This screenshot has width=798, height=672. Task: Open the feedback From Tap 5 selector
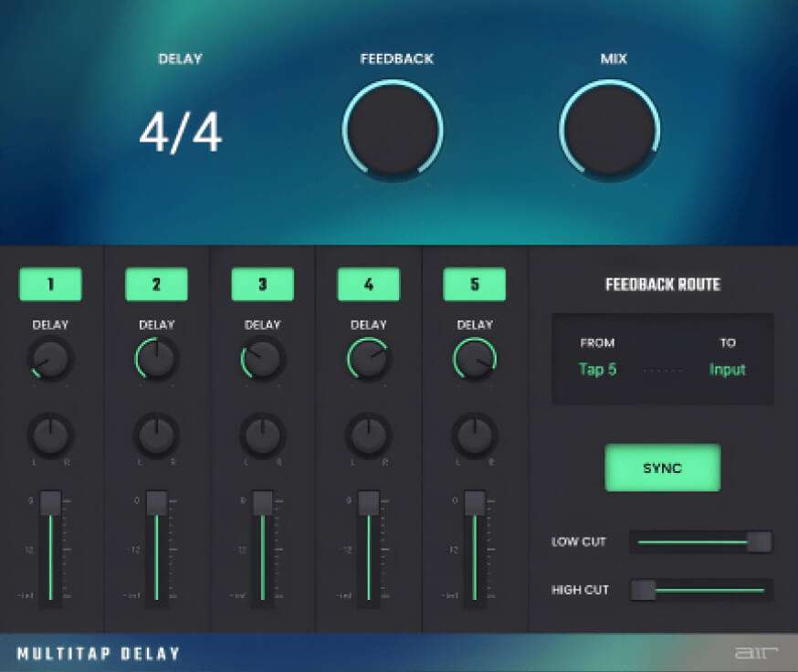click(597, 370)
